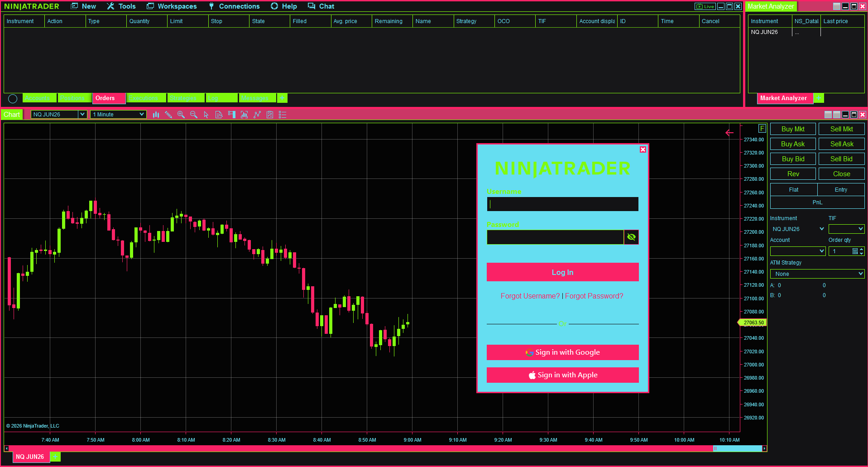This screenshot has height=467, width=868.
Task: Open the Workspaces menu
Action: tap(172, 6)
